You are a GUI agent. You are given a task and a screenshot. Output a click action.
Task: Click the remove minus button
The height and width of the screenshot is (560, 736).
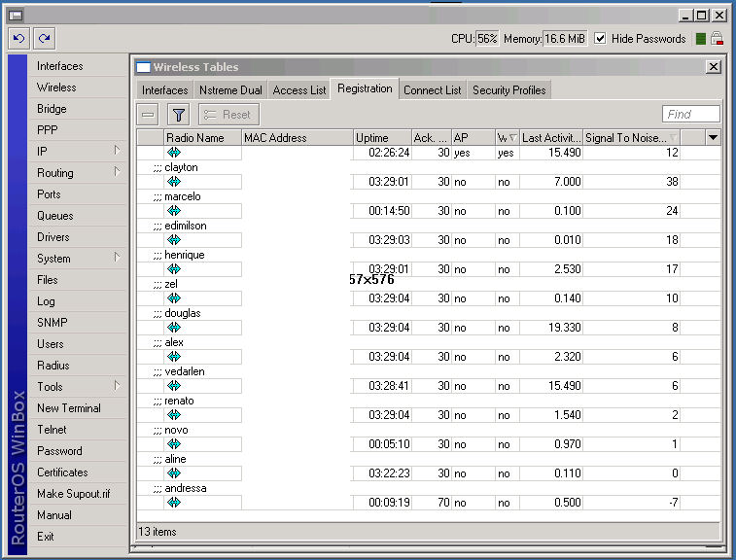coord(148,115)
